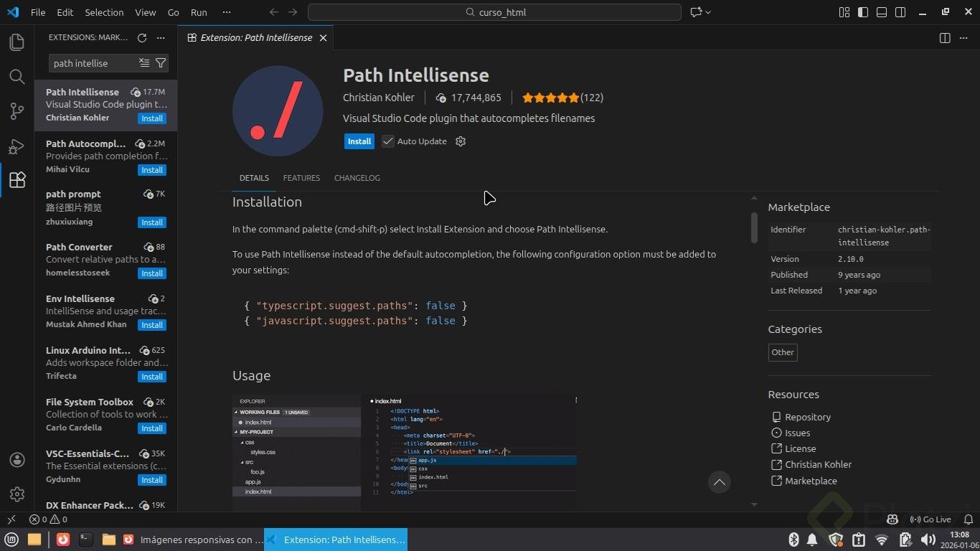Open the Run and Debug view
Viewport: 980px width, 551px height.
pos(17,146)
